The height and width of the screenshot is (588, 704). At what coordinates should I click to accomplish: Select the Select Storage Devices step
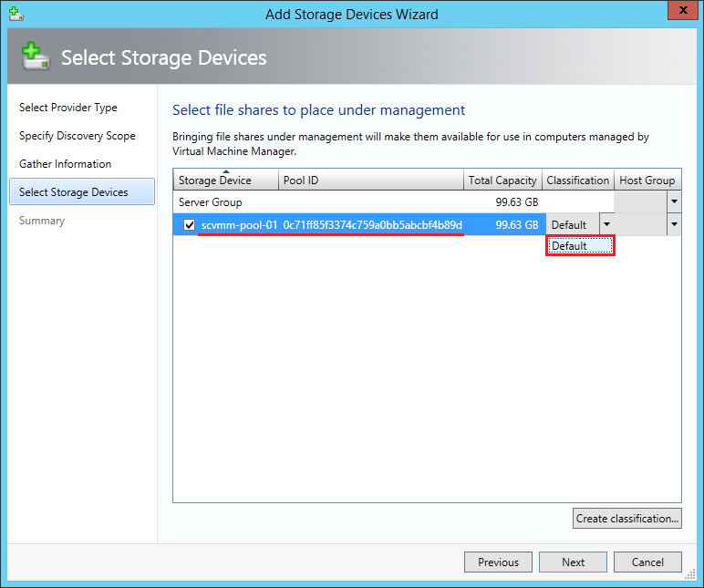(74, 192)
